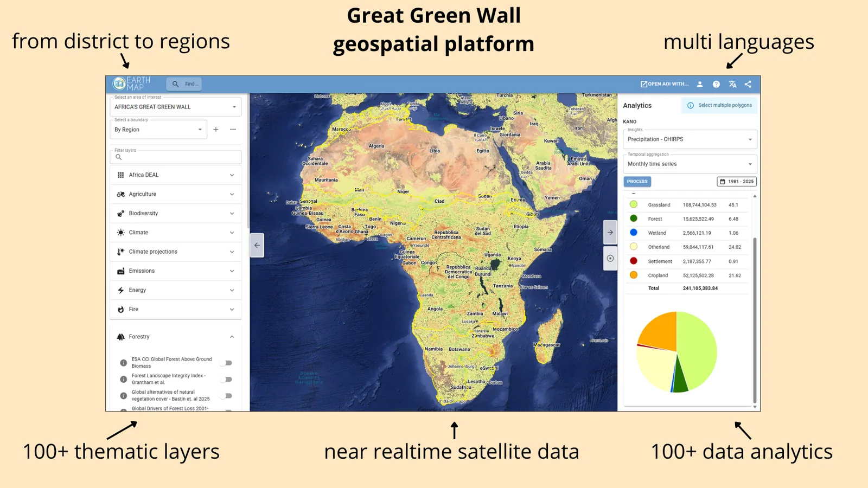
Task: Open the user account icon
Action: (700, 84)
